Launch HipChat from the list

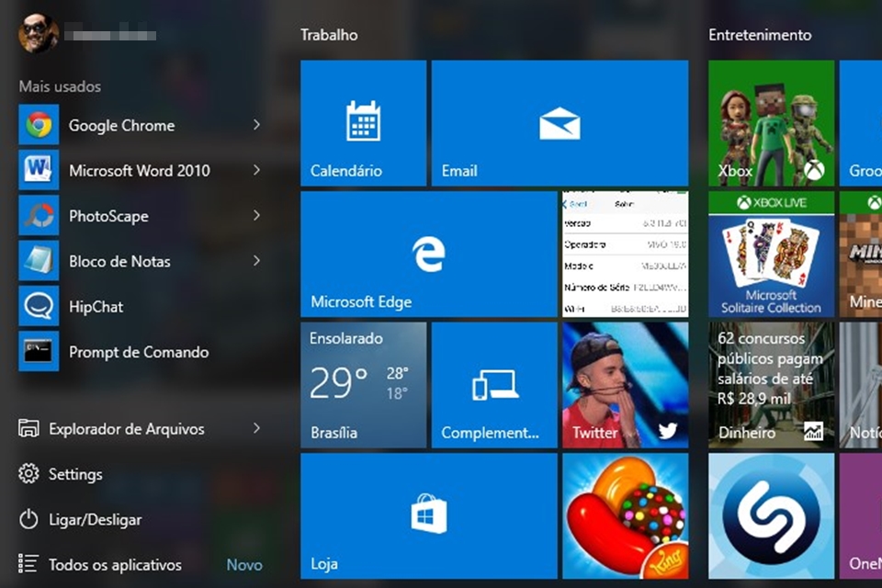[x=140, y=306]
